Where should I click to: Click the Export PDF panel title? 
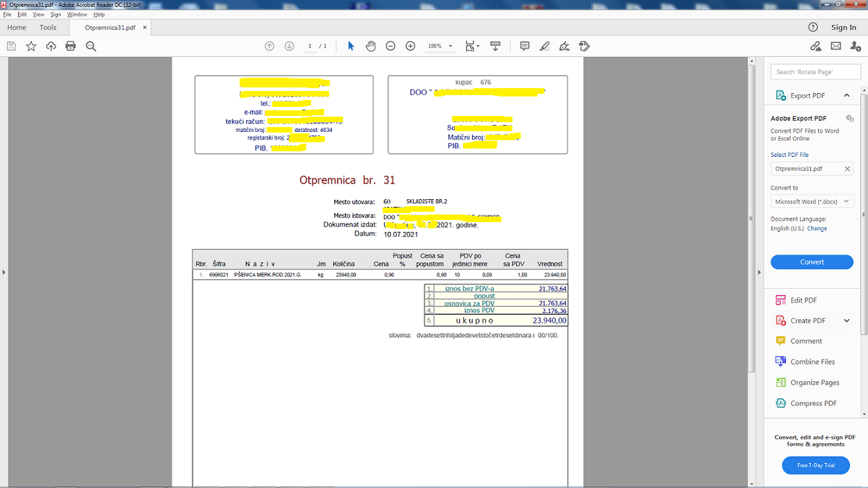(x=808, y=95)
